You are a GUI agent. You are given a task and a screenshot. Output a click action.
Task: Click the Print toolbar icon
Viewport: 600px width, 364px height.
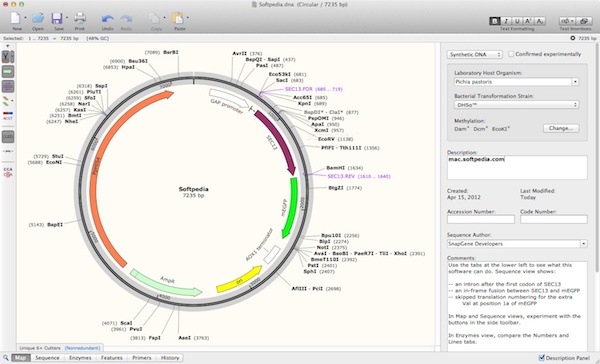tap(80, 18)
